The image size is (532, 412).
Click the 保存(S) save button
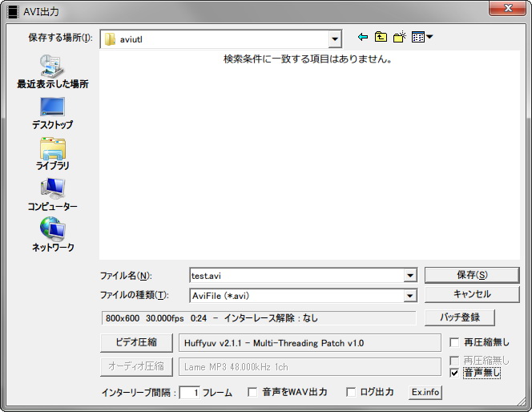click(x=471, y=275)
